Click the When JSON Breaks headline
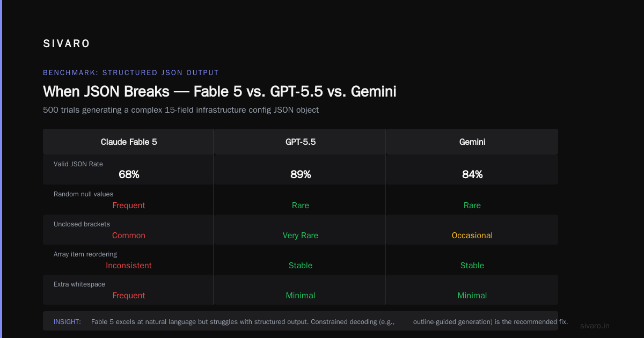644x338 pixels. click(x=219, y=91)
